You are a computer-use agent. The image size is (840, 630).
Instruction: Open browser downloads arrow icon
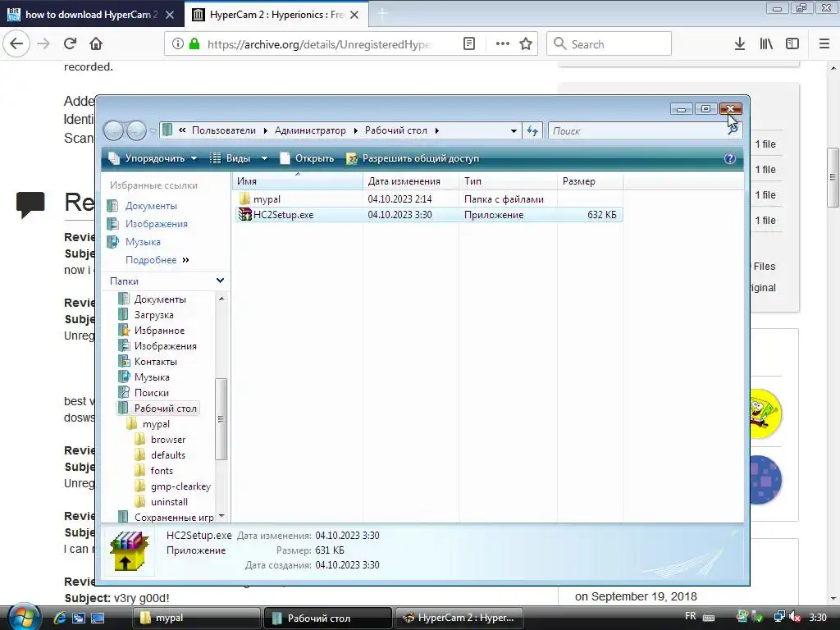point(739,44)
